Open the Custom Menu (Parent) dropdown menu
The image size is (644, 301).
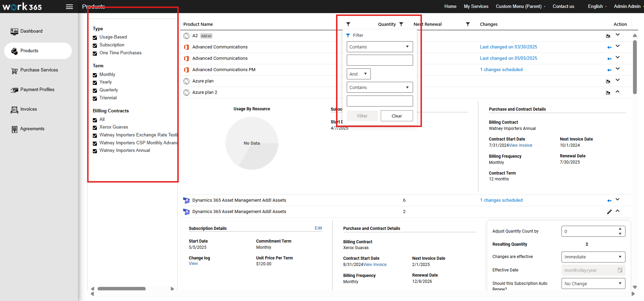[520, 7]
